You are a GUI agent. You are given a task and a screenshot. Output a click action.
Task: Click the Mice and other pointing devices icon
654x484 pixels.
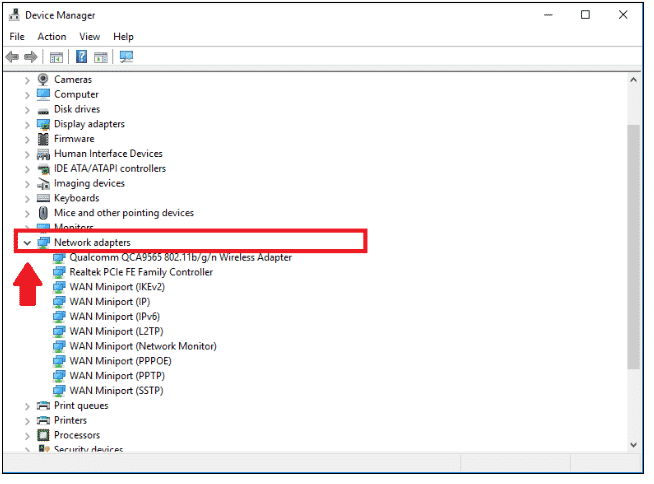pyautogui.click(x=43, y=213)
